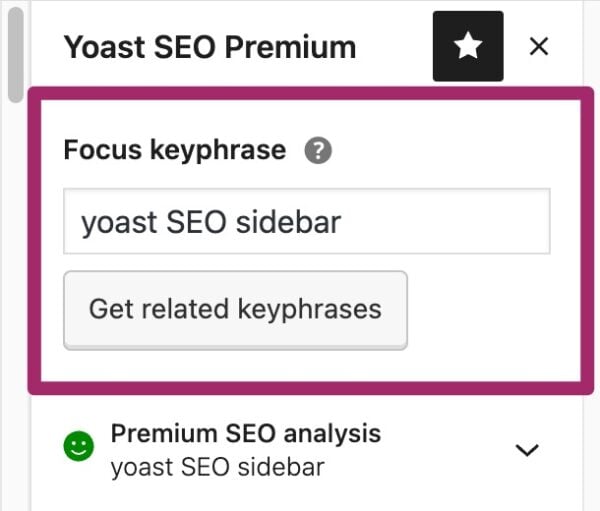Click the green smiley SEO score icon

79,449
